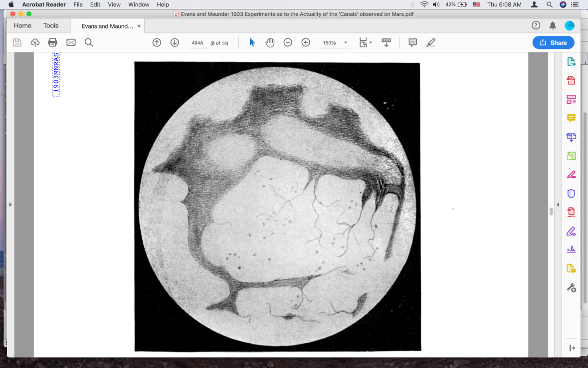Switch to the Tools tab

[51, 25]
